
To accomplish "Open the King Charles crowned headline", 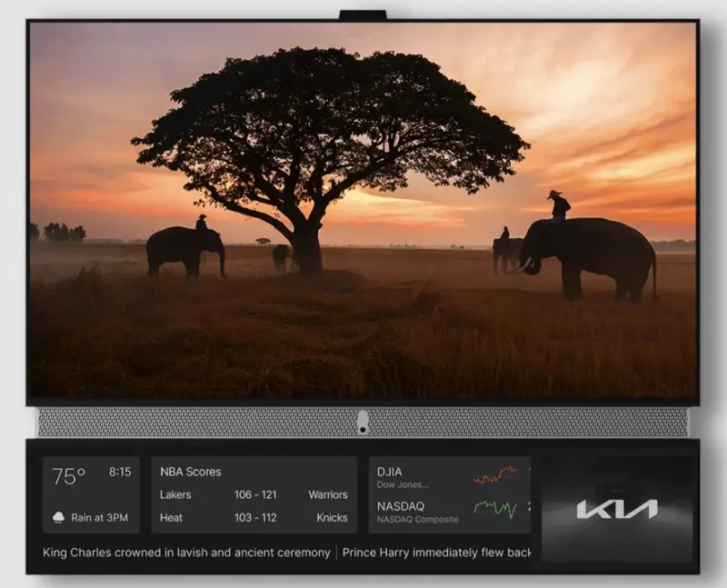I will pyautogui.click(x=186, y=553).
